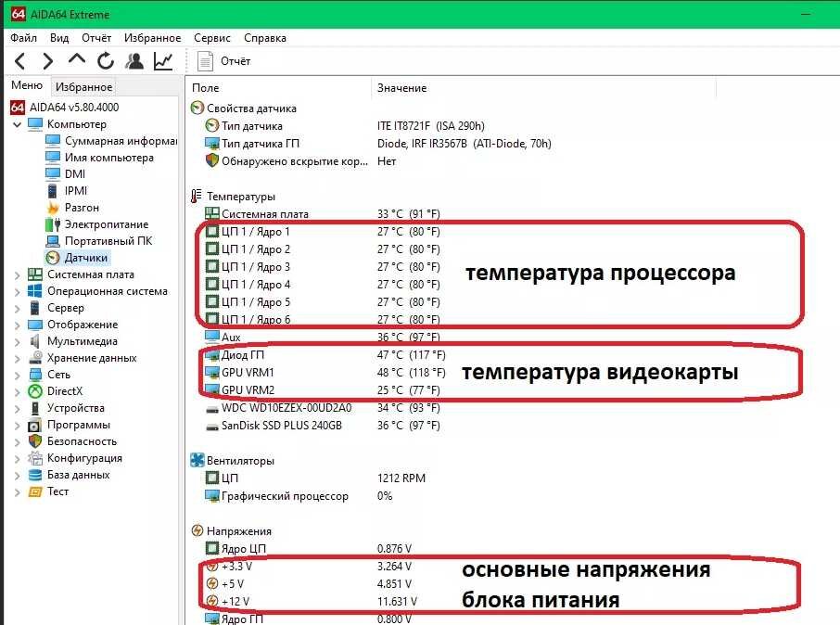Switch to the Меню tab

(x=27, y=85)
